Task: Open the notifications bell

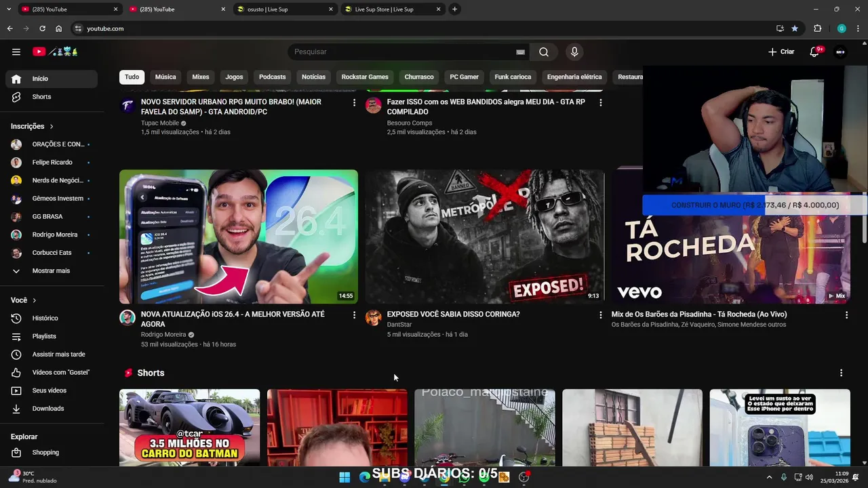Action: (815, 52)
